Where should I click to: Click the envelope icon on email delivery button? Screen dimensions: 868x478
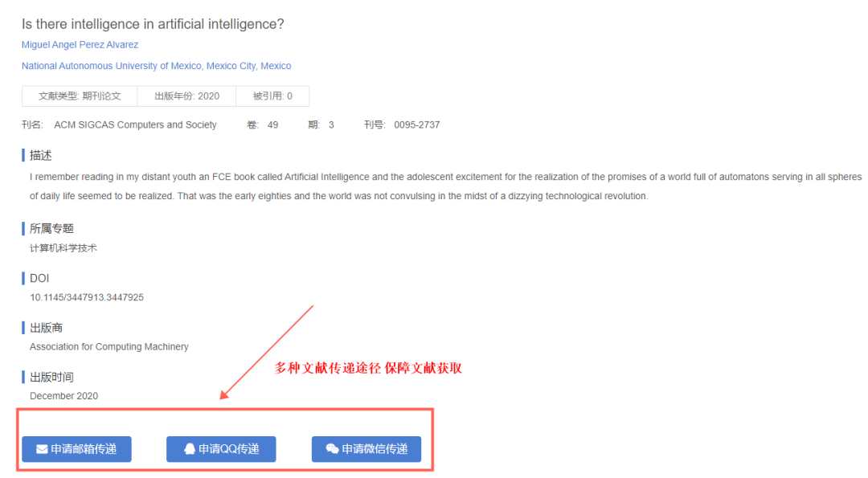tap(42, 449)
